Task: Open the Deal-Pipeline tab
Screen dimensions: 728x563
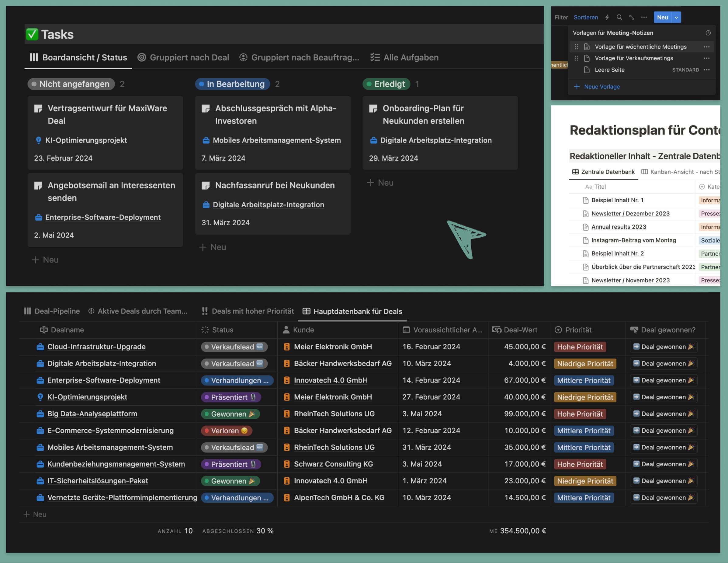Action: (x=52, y=311)
